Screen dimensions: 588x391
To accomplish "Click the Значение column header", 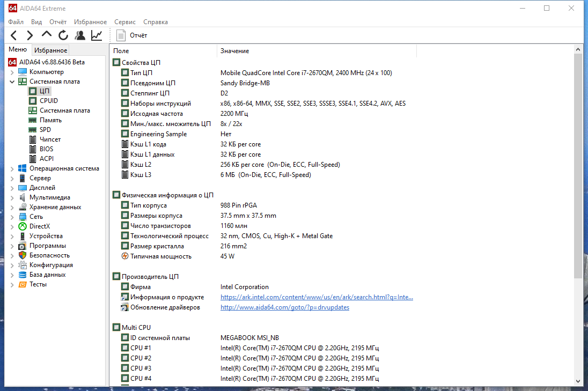I will pyautogui.click(x=317, y=51).
